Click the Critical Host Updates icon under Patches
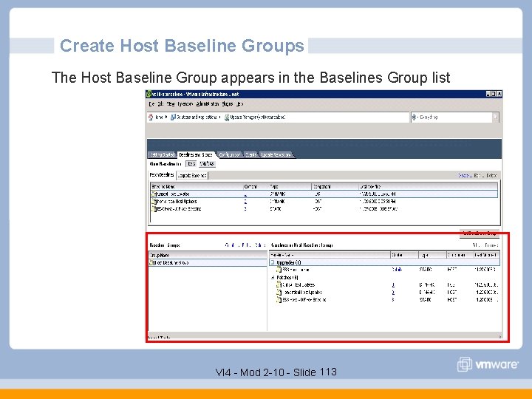 (x=279, y=284)
